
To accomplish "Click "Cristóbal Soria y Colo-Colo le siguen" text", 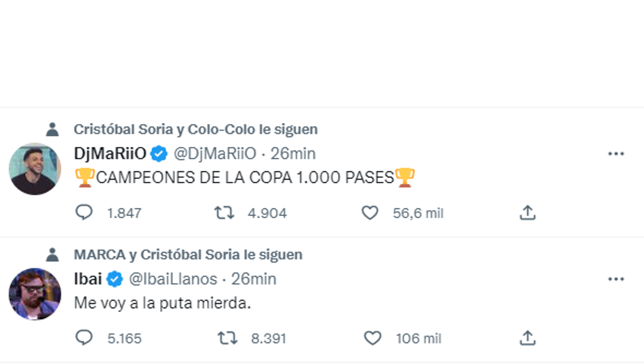I will pos(195,129).
